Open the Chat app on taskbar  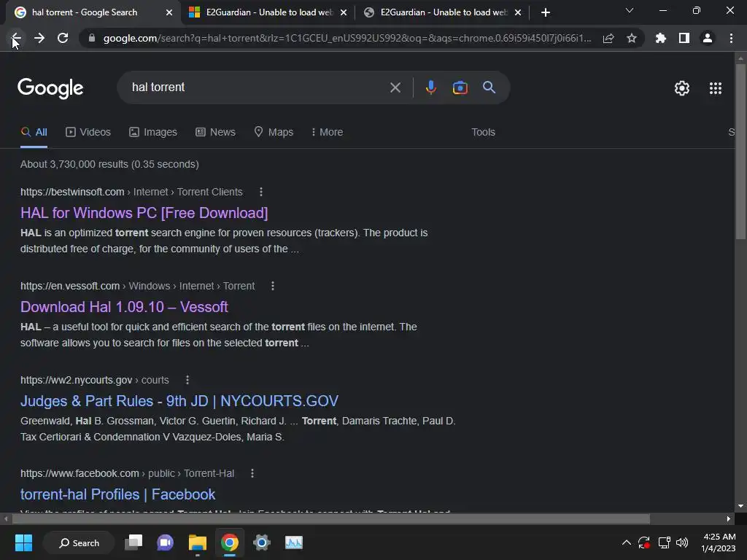[x=166, y=542]
